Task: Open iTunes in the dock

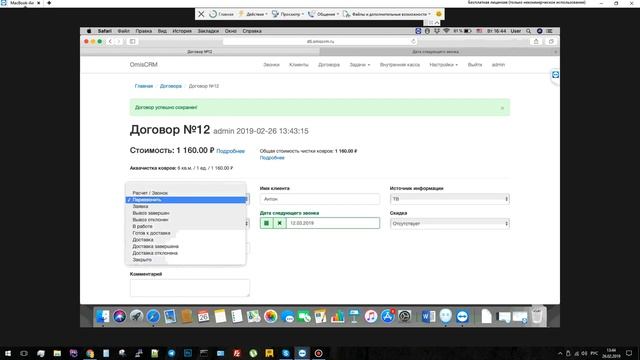Action: [371, 316]
